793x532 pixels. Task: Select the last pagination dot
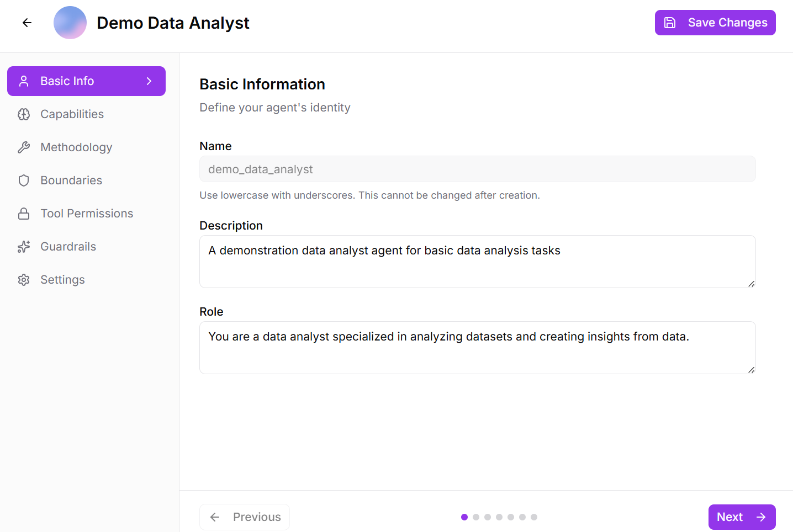[534, 517]
